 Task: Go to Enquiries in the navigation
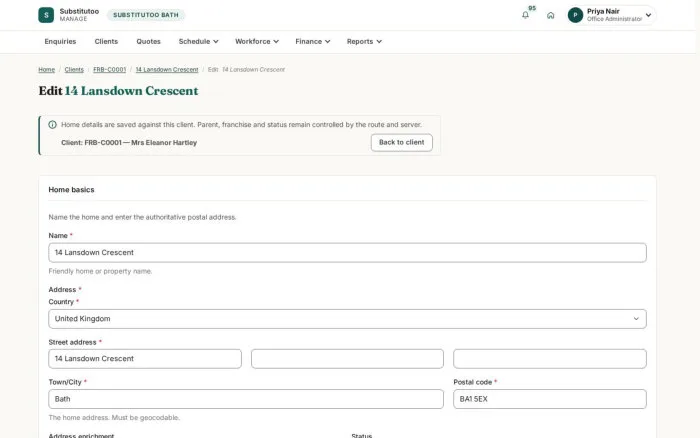(60, 42)
